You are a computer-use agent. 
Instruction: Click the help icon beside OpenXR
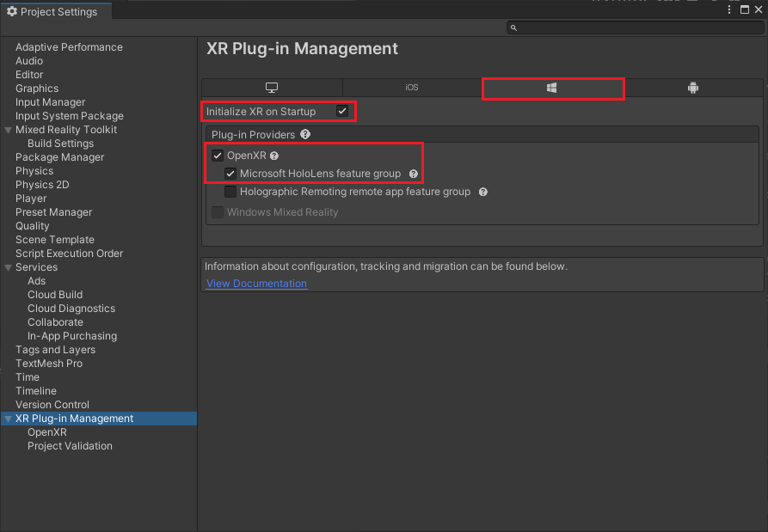click(274, 156)
